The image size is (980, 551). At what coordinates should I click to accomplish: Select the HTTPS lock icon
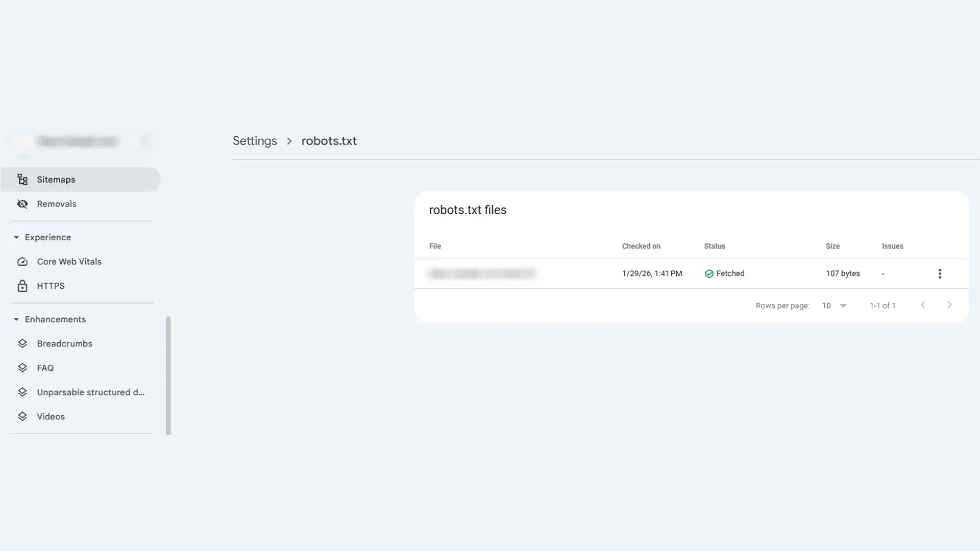pos(22,286)
